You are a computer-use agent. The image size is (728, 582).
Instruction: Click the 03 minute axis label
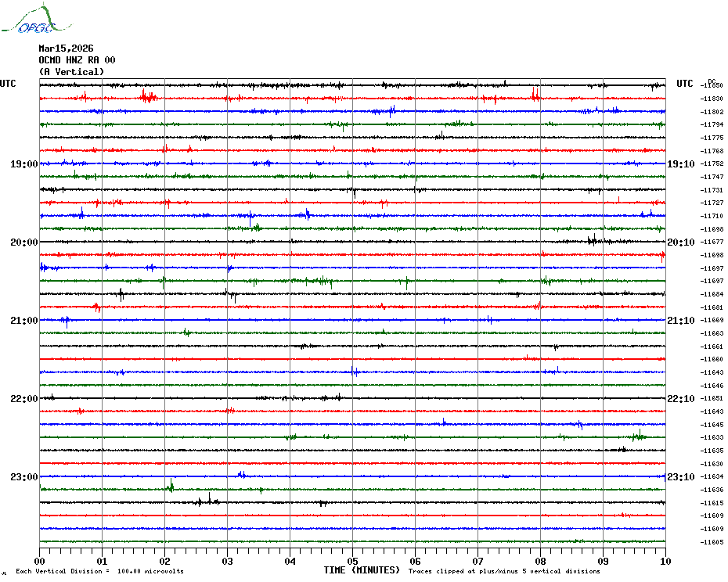coord(228,561)
